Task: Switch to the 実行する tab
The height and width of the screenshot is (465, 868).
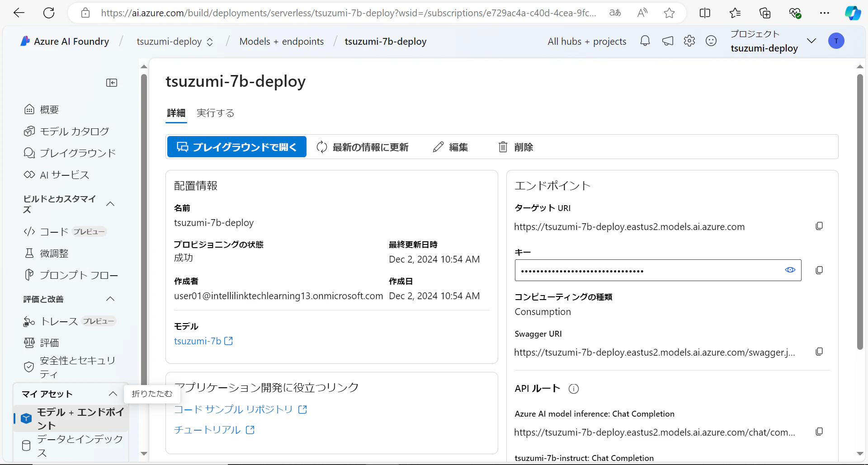Action: pyautogui.click(x=216, y=113)
